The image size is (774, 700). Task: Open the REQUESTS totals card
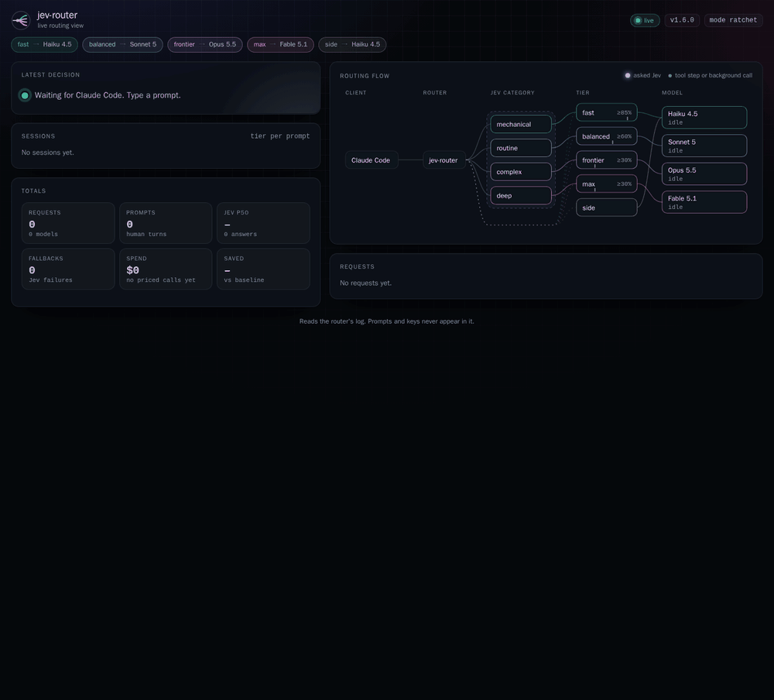tap(68, 223)
